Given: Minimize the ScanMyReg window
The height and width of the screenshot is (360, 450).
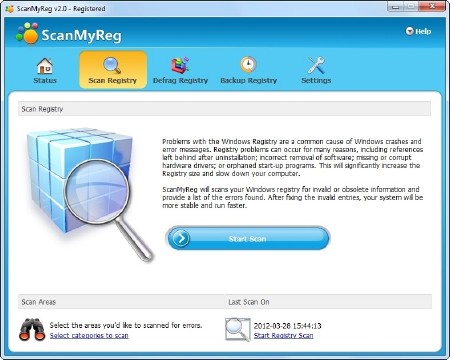Looking at the screenshot, I should pyautogui.click(x=396, y=6).
